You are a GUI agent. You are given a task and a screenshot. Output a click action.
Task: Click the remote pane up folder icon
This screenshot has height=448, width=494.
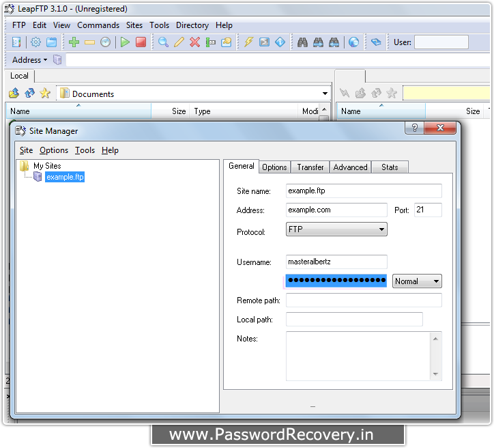[x=360, y=93]
